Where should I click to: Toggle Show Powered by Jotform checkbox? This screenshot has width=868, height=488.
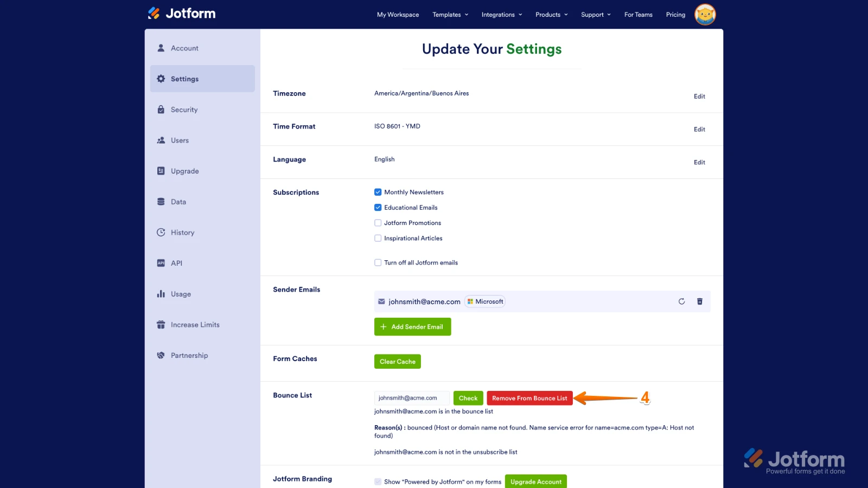pos(378,481)
